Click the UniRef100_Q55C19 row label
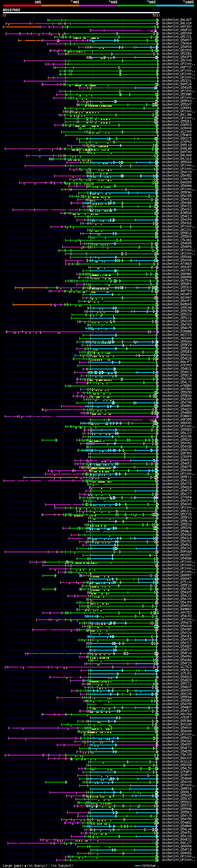Screen dimensions: 197x868 (x=177, y=145)
